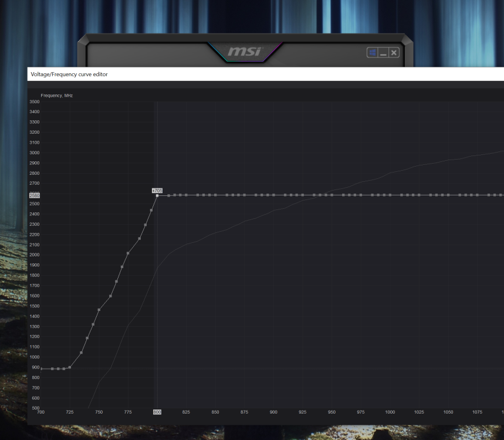Select curve point at 795 mV near 2440 MHz
The height and width of the screenshot is (440, 504).
[x=151, y=210]
